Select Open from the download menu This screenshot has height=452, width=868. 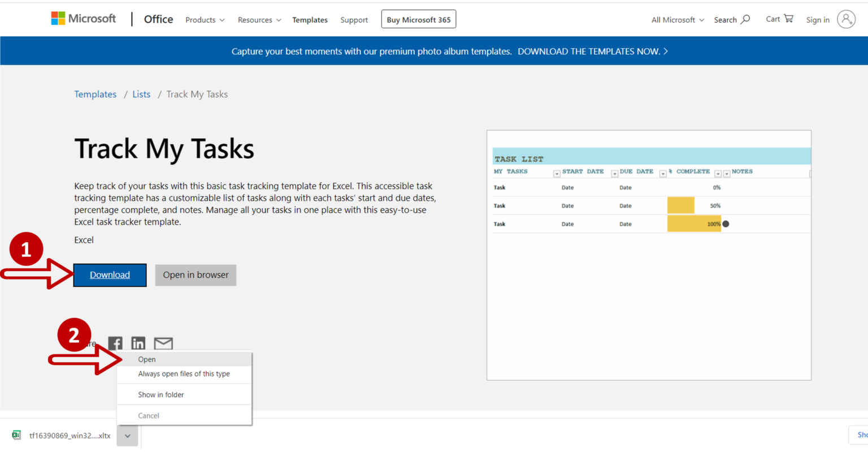tap(146, 359)
